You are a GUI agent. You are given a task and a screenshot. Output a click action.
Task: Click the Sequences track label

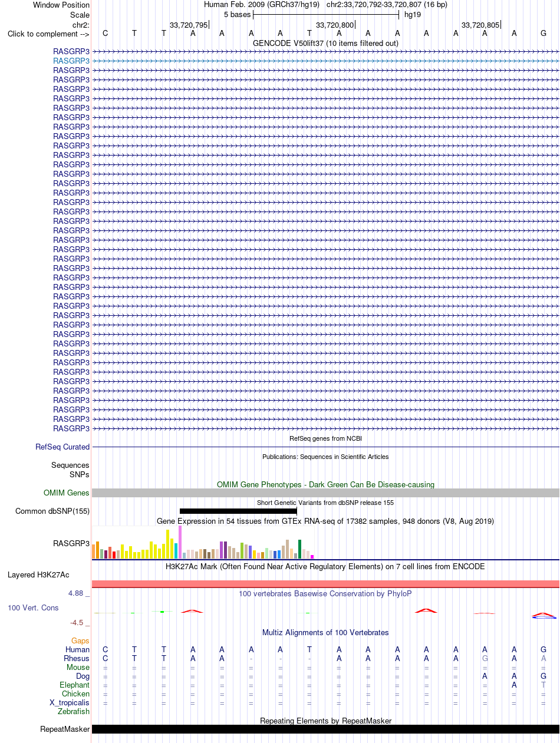(x=70, y=465)
